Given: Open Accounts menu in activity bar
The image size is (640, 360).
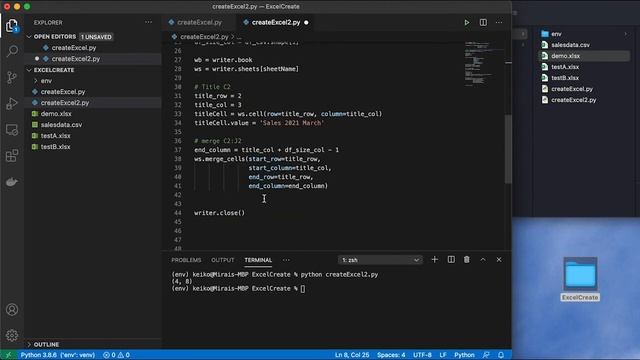Looking at the screenshot, I should click(x=12, y=309).
